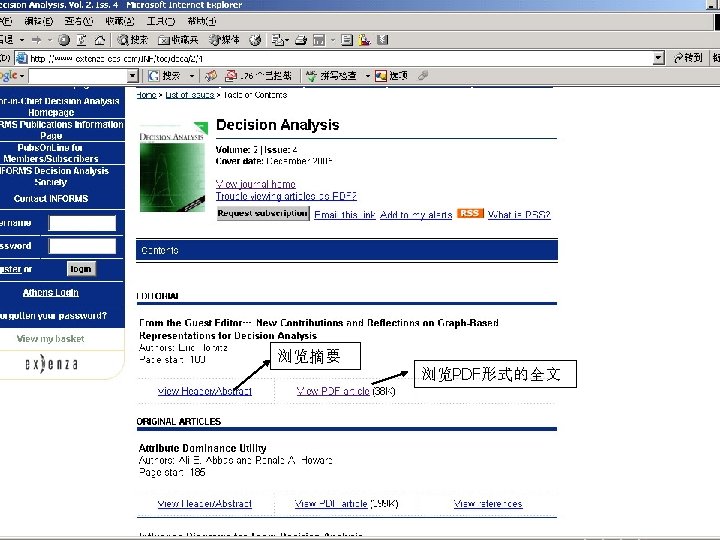This screenshot has width=720, height=540.
Task: Click the Google toolbar 搜索 button
Action: 165,76
